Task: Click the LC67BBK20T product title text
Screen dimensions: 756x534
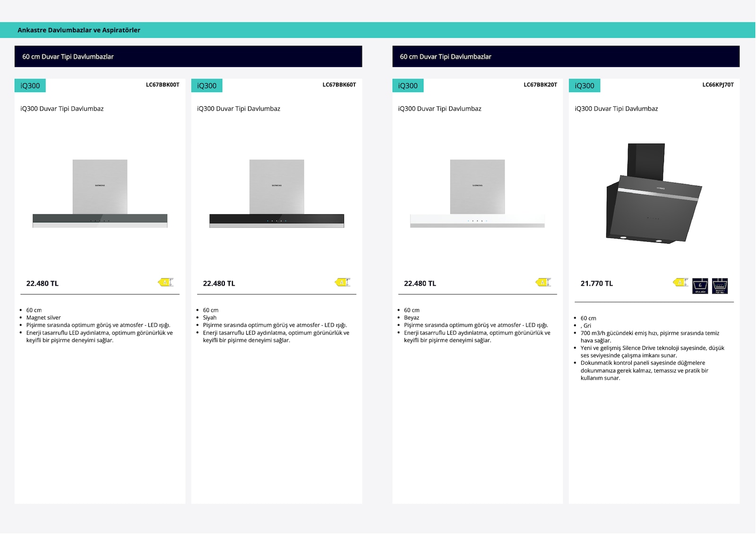Action: tap(439, 109)
